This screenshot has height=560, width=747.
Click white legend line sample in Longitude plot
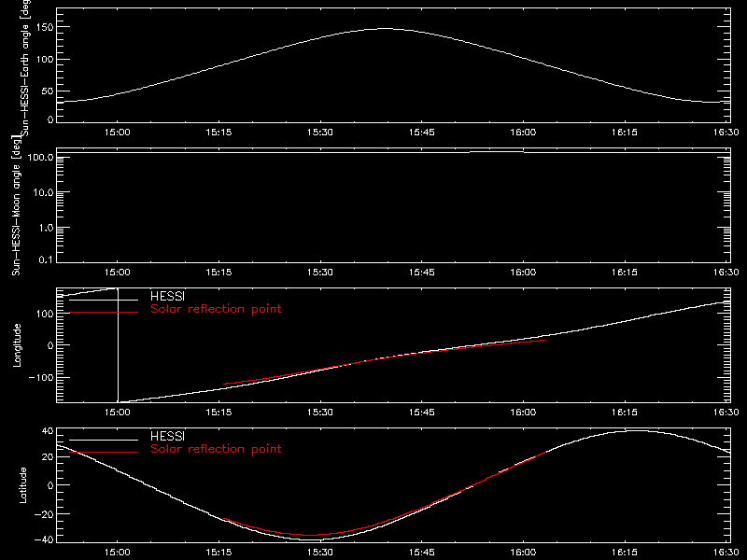point(104,300)
